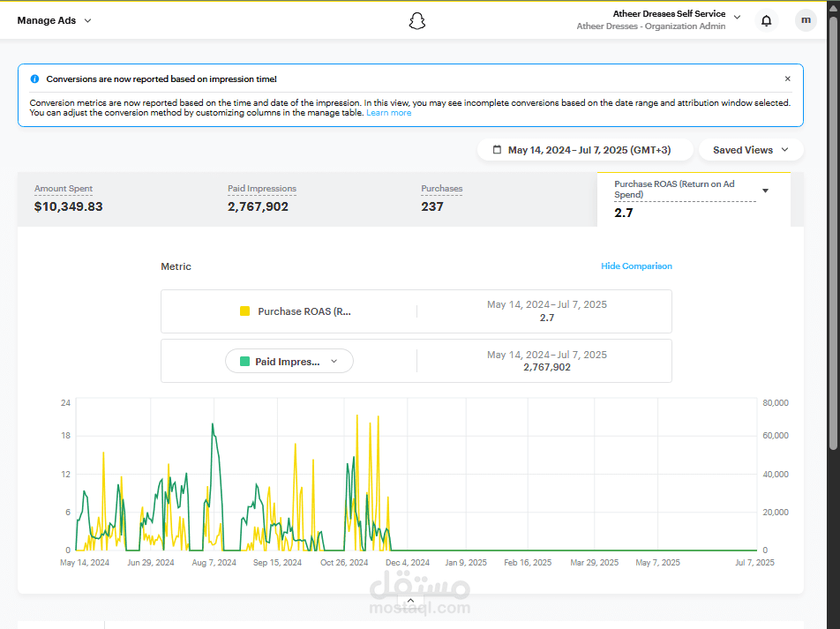840x629 pixels.
Task: Click the 'Jul 7, 2025' axis label
Action: pyautogui.click(x=754, y=563)
